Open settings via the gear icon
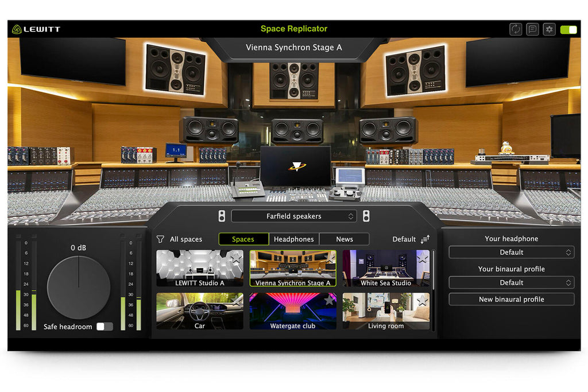Screen dimensions: 588x392 [x=550, y=29]
